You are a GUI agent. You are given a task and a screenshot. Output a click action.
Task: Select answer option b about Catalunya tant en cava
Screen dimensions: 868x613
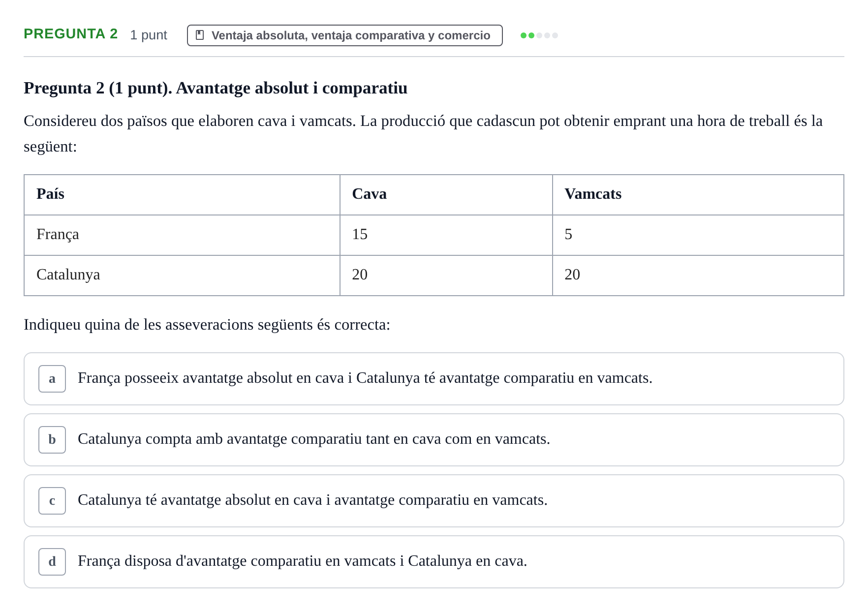click(x=434, y=440)
